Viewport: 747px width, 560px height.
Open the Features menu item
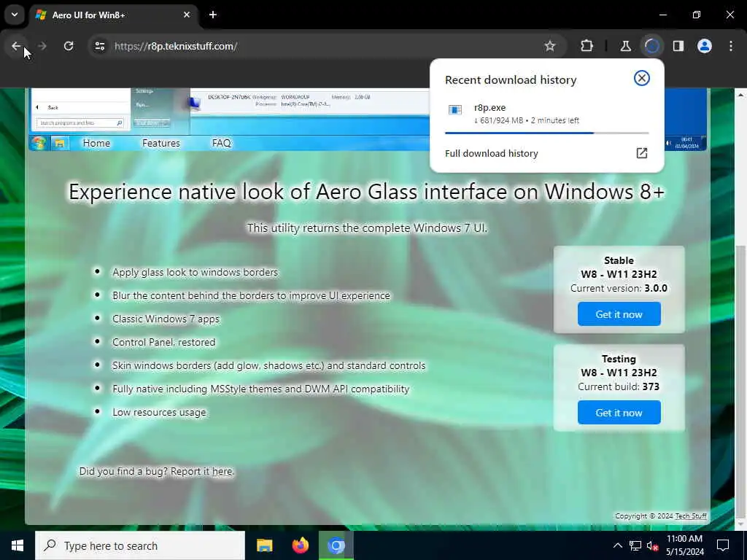(x=161, y=143)
